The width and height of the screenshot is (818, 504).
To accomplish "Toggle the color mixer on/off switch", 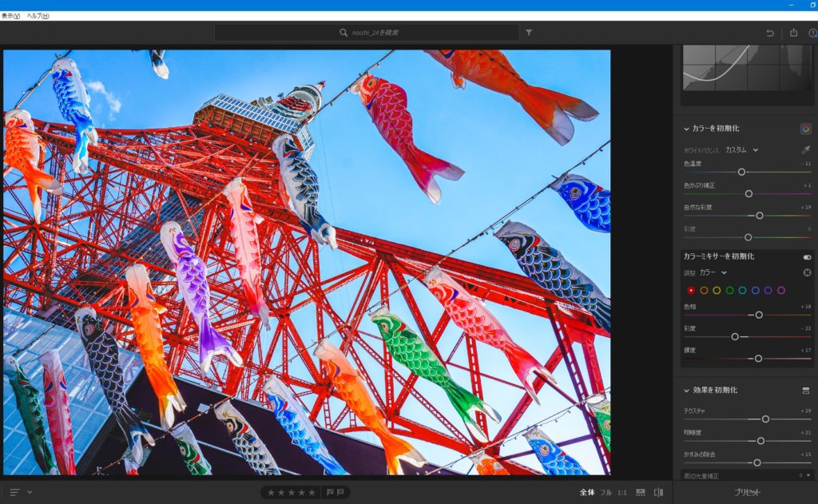I will [x=807, y=256].
